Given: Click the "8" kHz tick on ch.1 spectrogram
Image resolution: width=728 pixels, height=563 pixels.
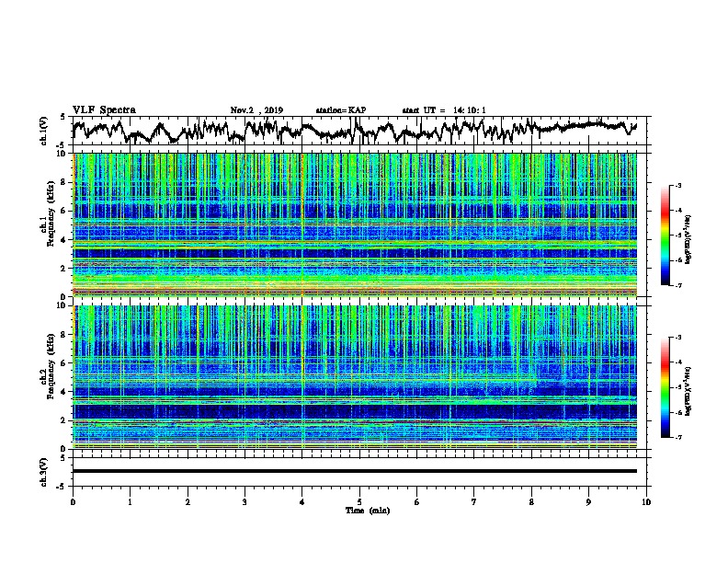Looking at the screenshot, I should click(x=63, y=182).
